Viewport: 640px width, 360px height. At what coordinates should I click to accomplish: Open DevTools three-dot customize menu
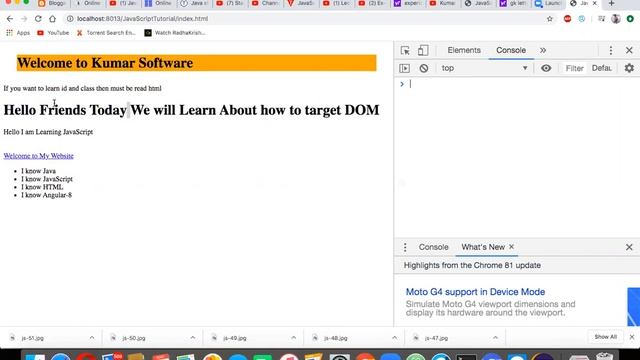pos(611,50)
